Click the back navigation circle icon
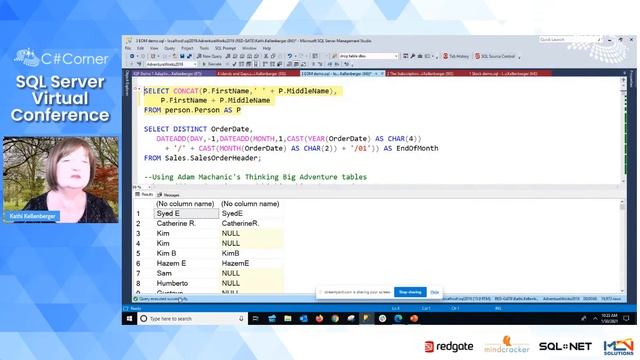Image resolution: width=640 pixels, height=360 pixels. tap(132, 56)
